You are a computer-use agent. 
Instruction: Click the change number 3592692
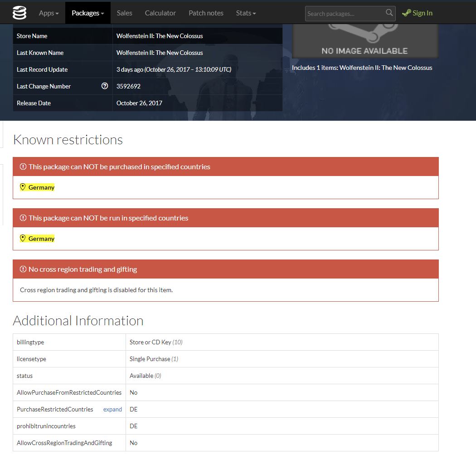click(128, 86)
